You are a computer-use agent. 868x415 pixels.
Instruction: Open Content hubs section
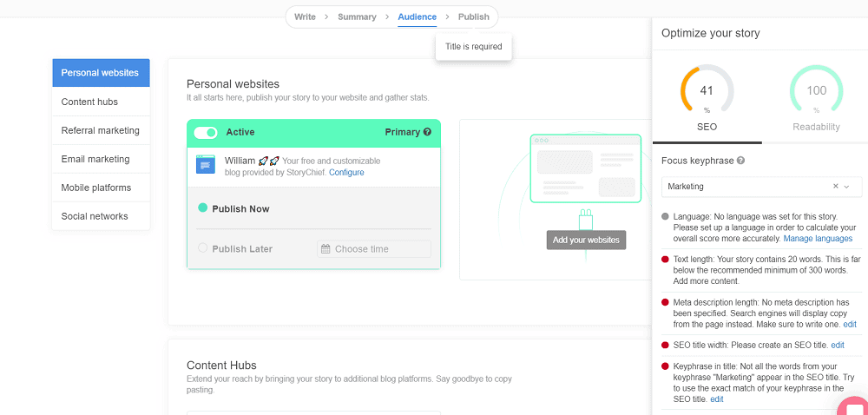coord(101,102)
